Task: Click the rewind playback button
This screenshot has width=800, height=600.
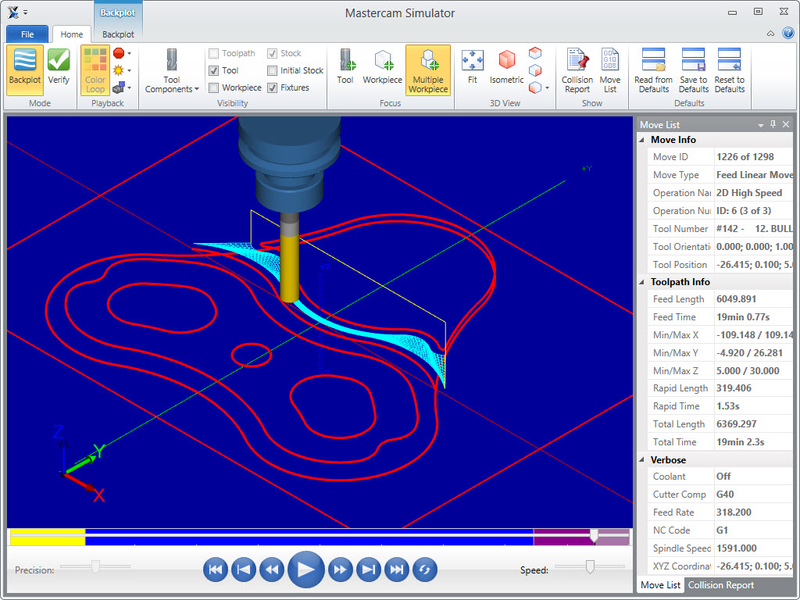Action: coord(271,569)
